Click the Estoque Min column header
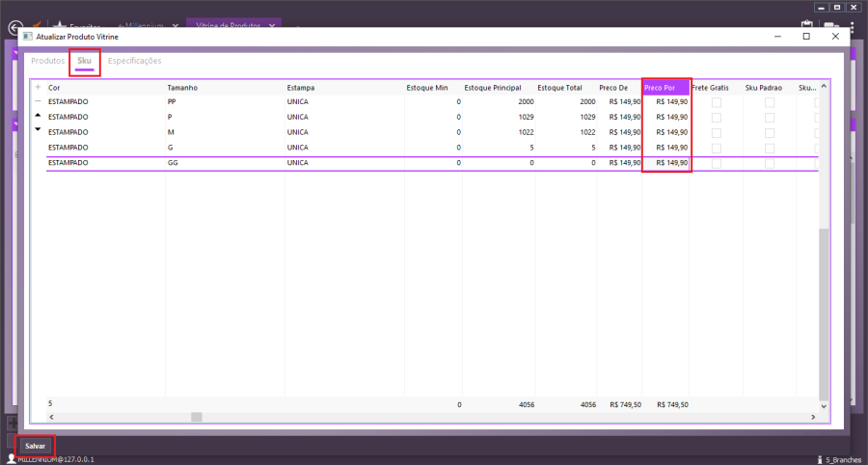Image resolution: width=868 pixels, height=465 pixels. 427,88
